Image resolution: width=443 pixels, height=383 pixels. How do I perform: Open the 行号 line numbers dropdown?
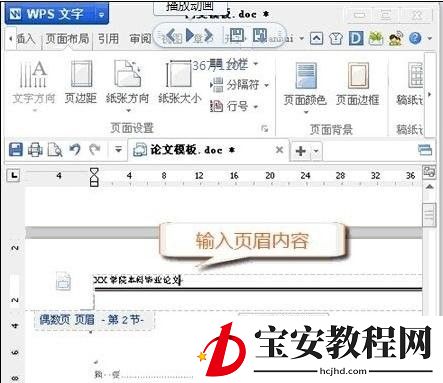click(234, 106)
